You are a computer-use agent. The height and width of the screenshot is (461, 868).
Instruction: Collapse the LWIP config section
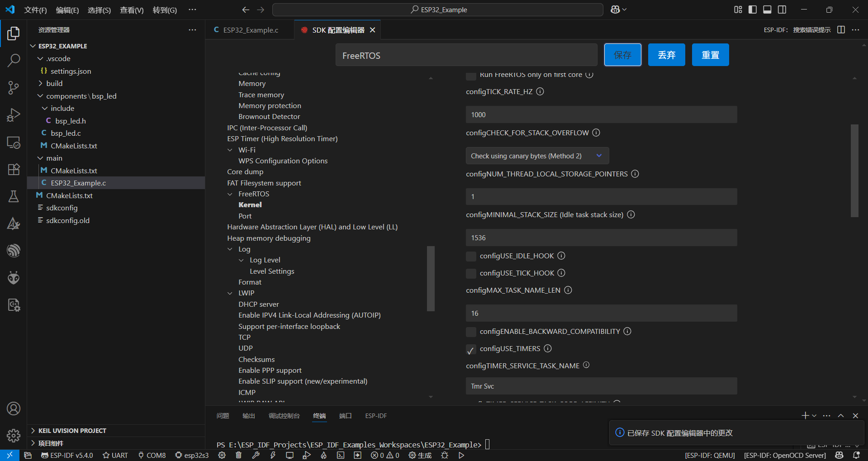(230, 293)
